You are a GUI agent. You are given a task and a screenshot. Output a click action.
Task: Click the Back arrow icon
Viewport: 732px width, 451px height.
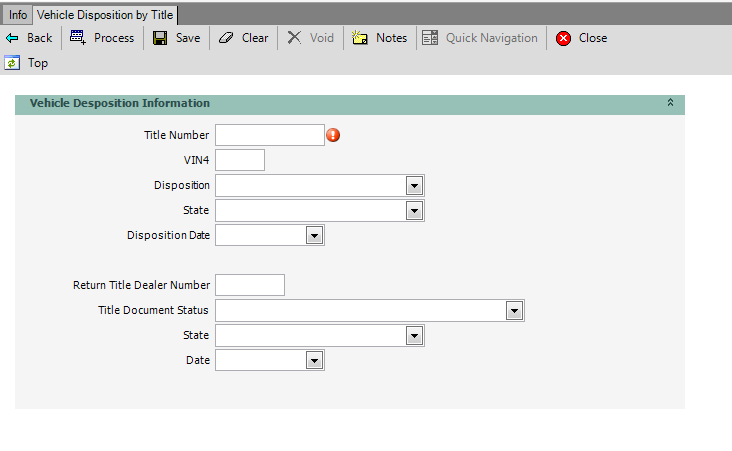point(13,38)
